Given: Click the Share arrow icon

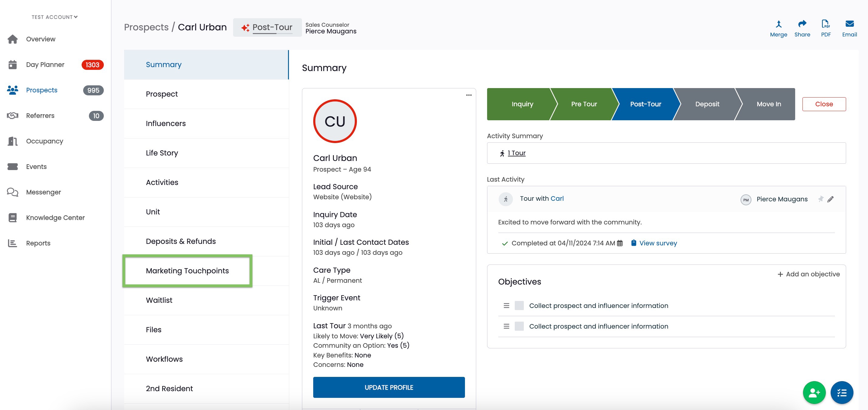Looking at the screenshot, I should point(802,24).
